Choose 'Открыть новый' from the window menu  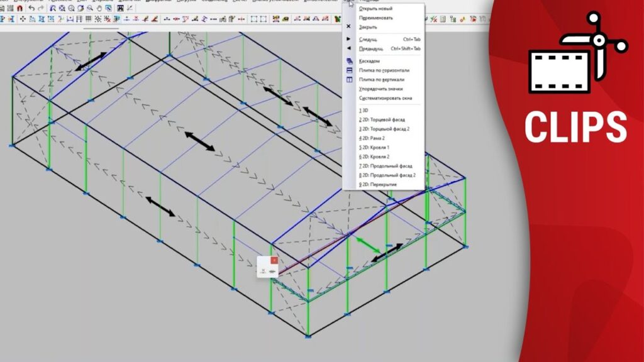click(375, 9)
